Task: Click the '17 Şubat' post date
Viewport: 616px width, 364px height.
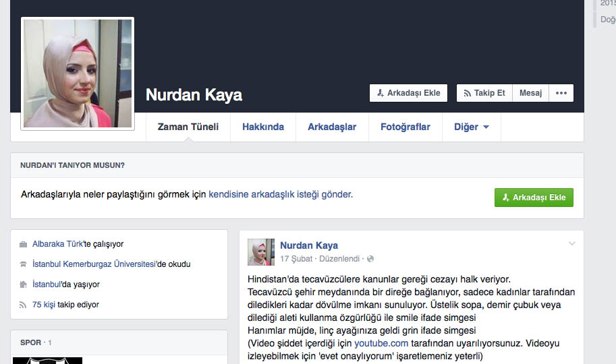Action: tap(296, 259)
